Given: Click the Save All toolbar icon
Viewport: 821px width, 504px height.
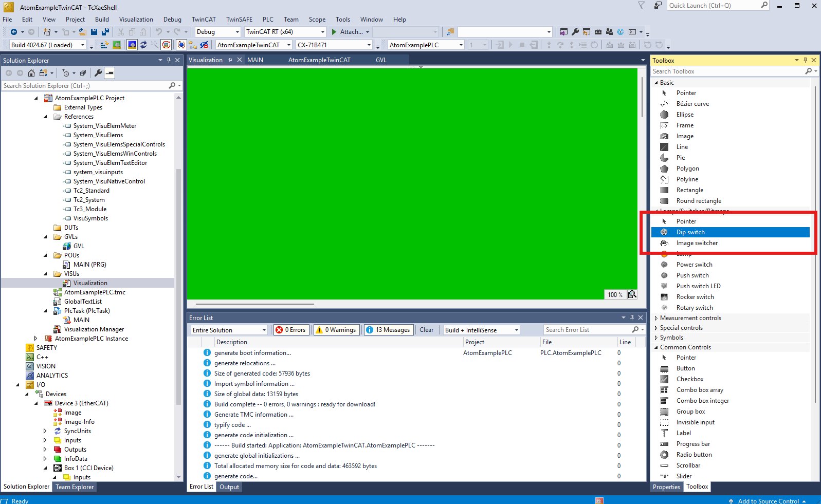Looking at the screenshot, I should coord(105,32).
